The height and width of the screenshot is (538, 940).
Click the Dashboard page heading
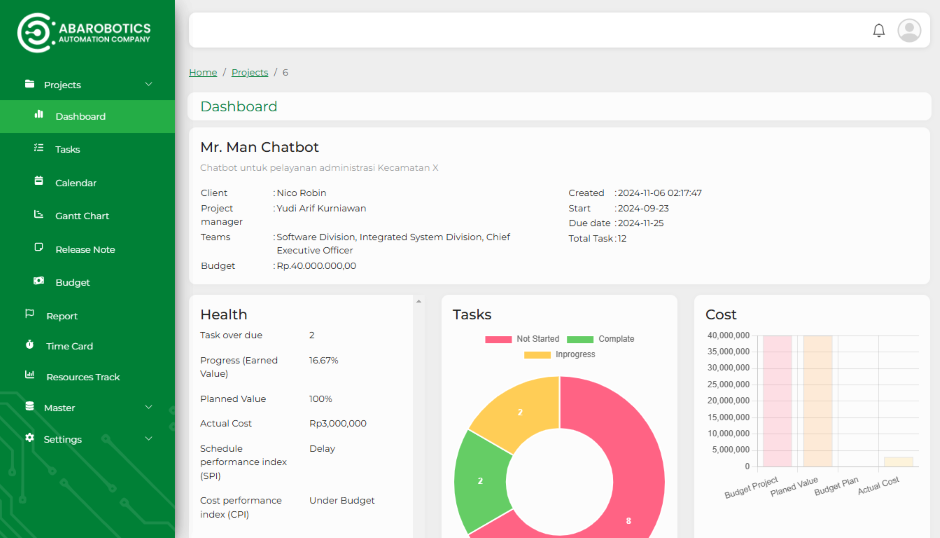[x=239, y=106]
